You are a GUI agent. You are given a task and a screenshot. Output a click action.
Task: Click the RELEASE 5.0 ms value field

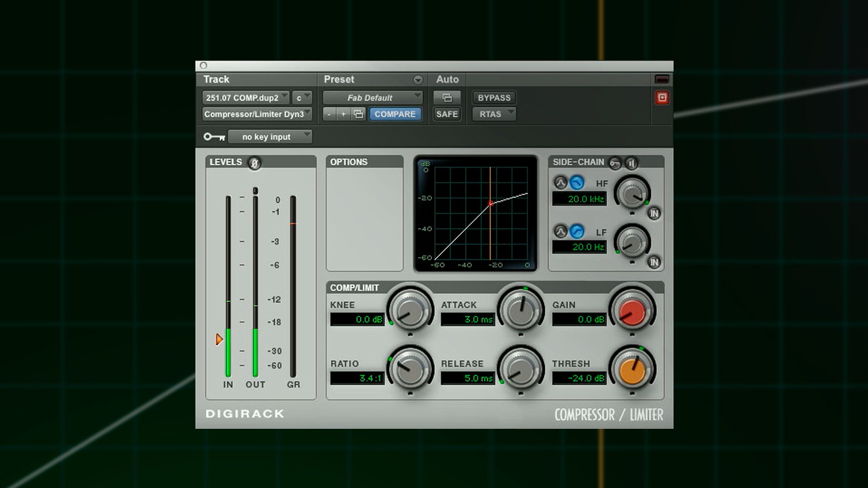pos(468,378)
